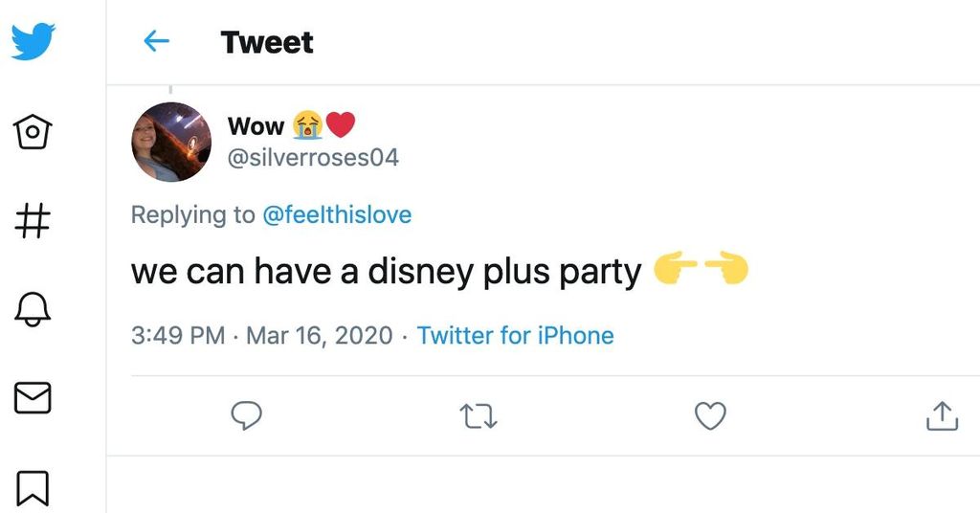Click the Twitter for iPhone link
This screenshot has height=513, width=980.
click(x=516, y=336)
